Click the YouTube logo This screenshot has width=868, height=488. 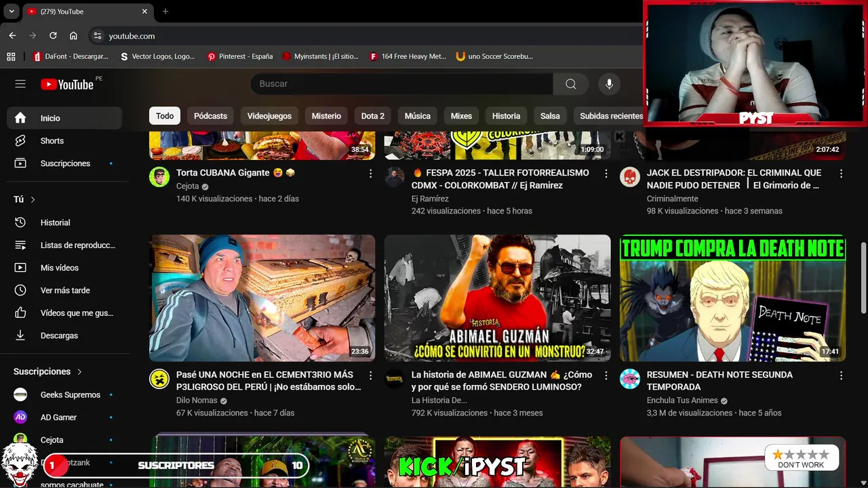pyautogui.click(x=67, y=84)
